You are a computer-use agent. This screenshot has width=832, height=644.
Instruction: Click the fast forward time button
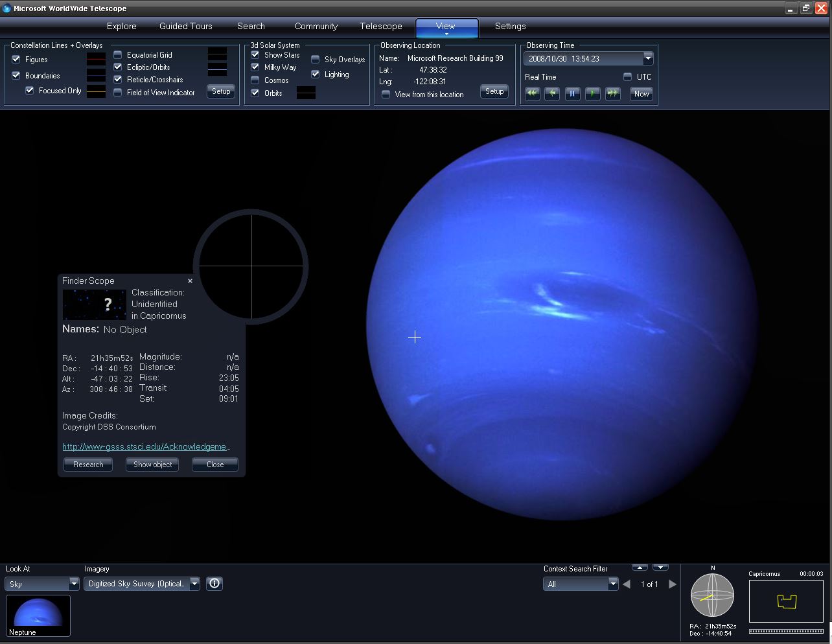click(x=612, y=93)
